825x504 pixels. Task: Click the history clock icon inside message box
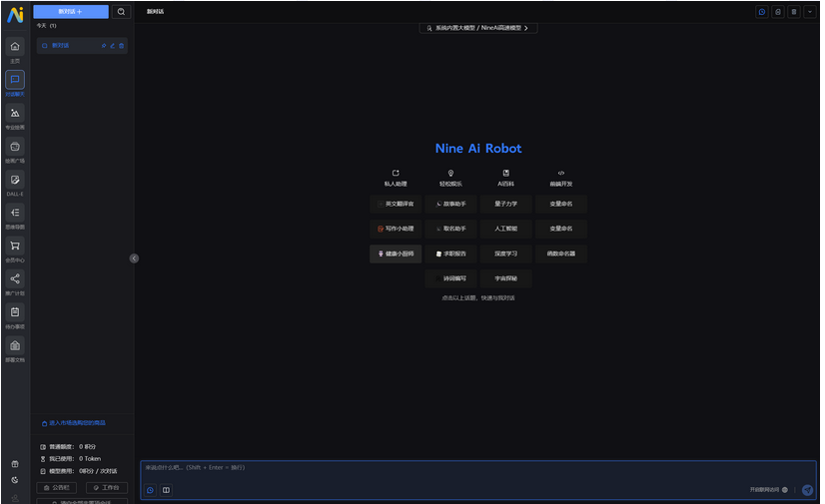tap(150, 490)
